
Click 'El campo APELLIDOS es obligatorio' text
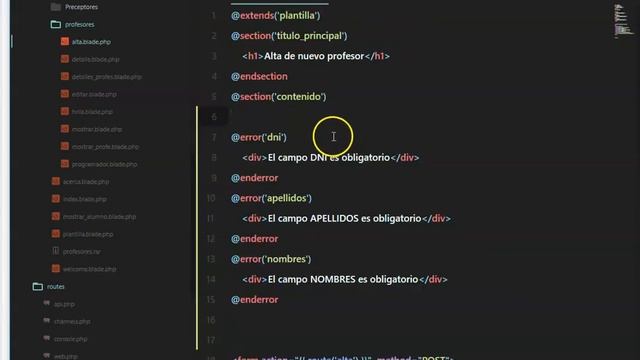point(344,218)
